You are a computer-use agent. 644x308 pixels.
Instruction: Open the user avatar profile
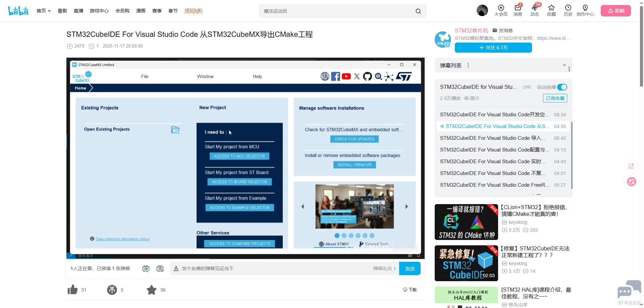(482, 10)
